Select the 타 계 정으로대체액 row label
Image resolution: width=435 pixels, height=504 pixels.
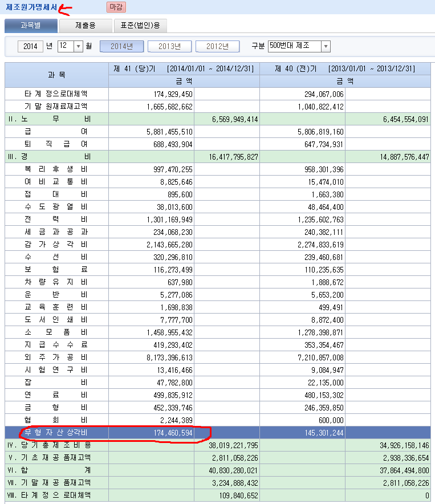point(56,94)
